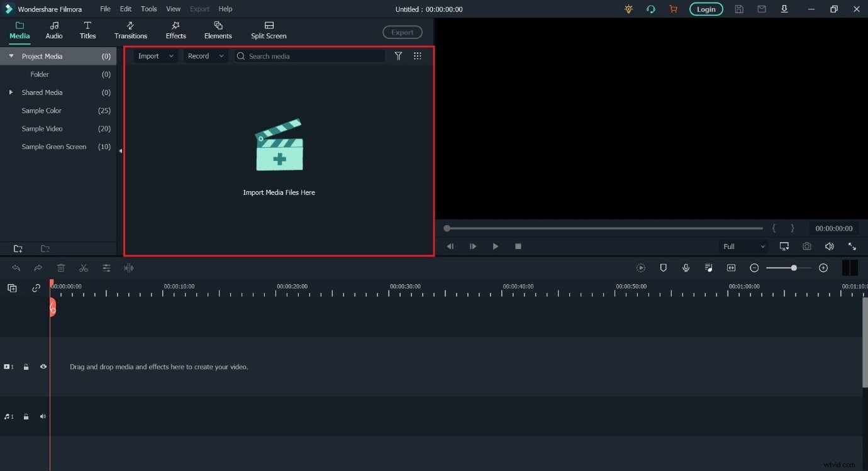Screen dimensions: 868x471
Task: Take a snapshot with the camera icon
Action: pyautogui.click(x=807, y=247)
